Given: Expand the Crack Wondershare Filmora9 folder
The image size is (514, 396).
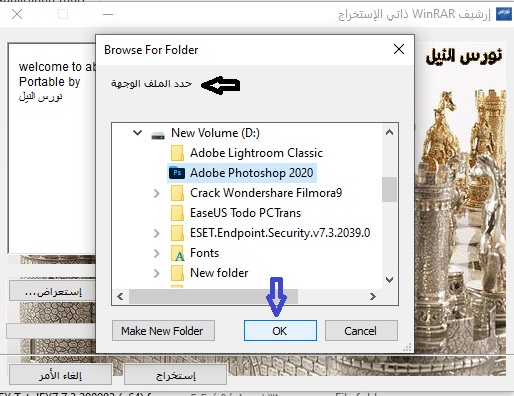Looking at the screenshot, I should coord(157,193).
